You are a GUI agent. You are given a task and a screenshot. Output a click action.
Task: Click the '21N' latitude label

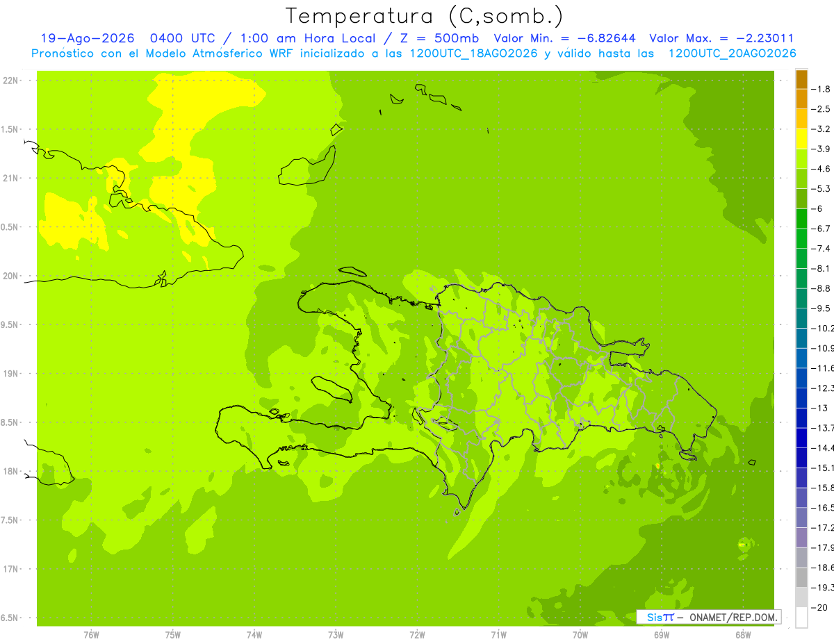pos(12,179)
